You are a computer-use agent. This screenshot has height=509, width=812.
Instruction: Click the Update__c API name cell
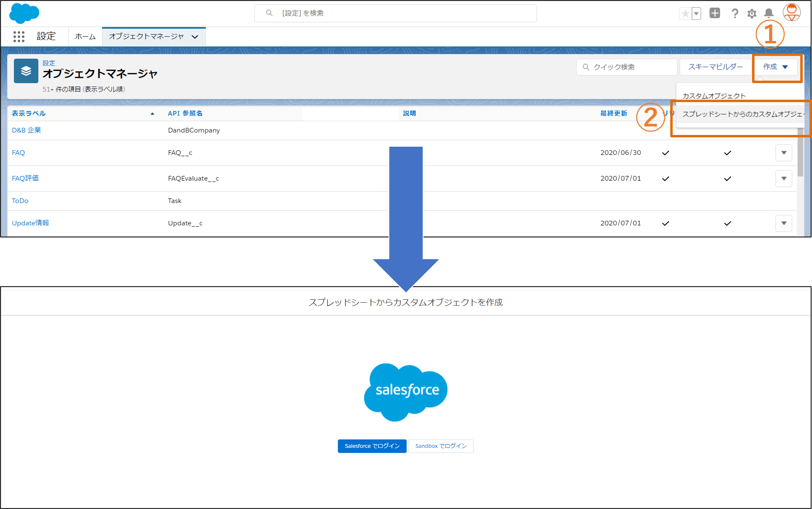click(185, 223)
